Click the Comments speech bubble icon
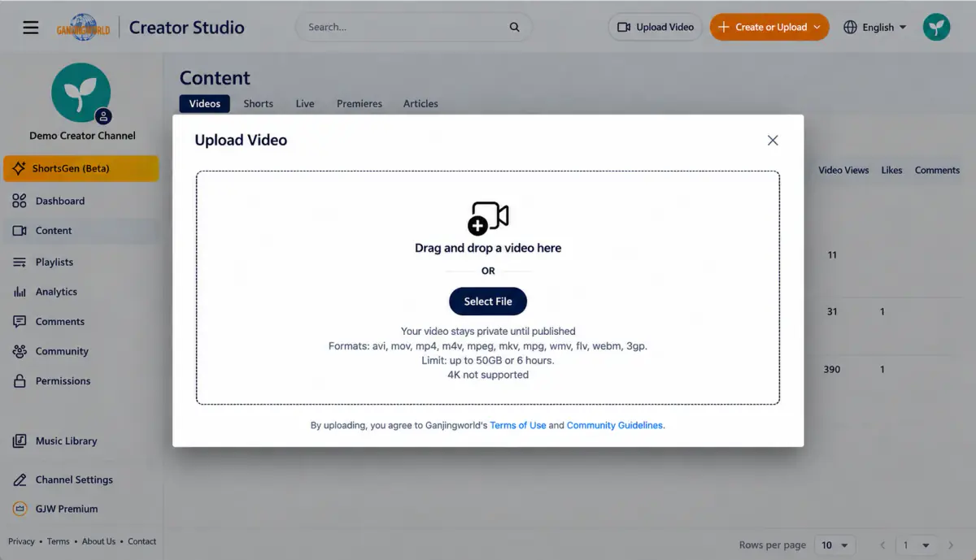976x560 pixels. 20,322
